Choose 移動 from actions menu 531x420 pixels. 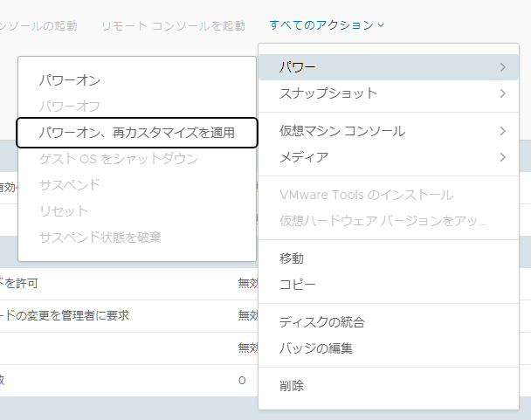pyautogui.click(x=389, y=258)
